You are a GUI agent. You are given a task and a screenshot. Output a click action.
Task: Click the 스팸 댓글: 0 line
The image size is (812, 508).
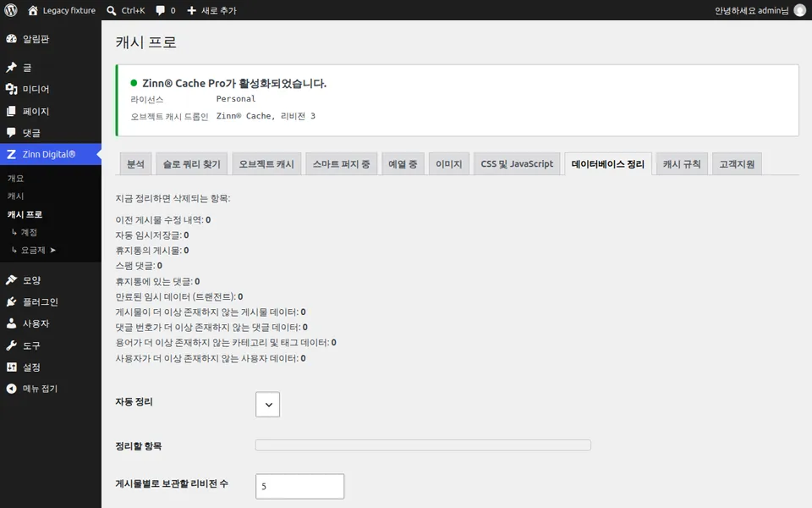(139, 265)
